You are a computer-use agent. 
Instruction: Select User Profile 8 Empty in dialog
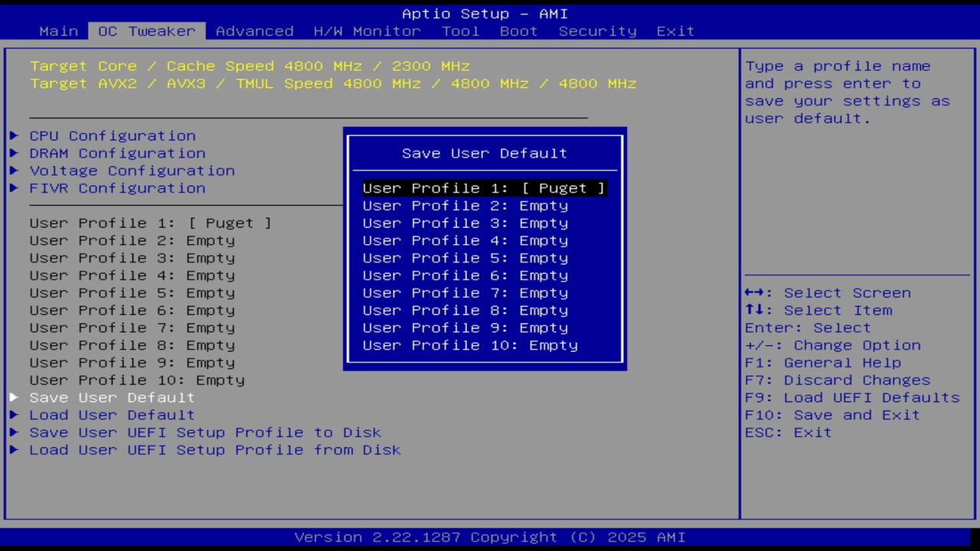pos(465,311)
